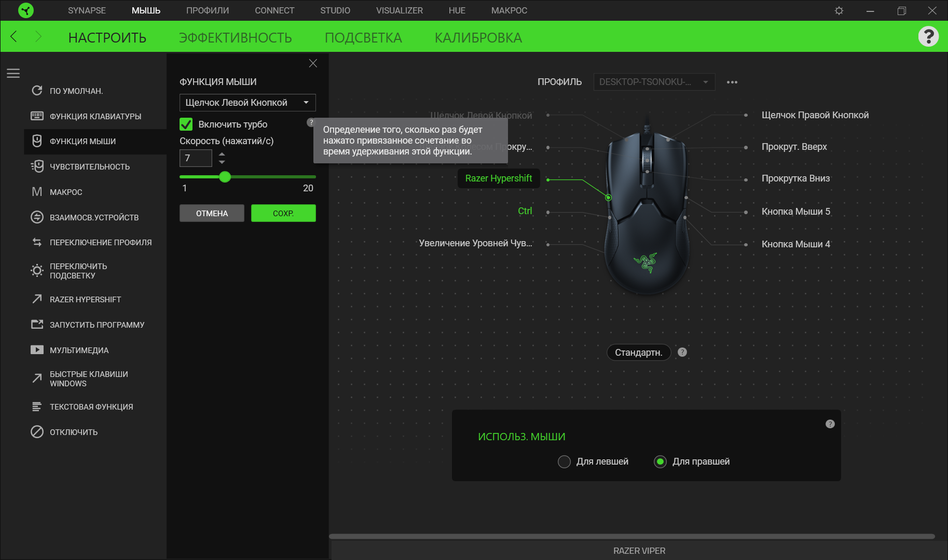The image size is (948, 560).
Task: Click the text function icon
Action: pos(37,407)
